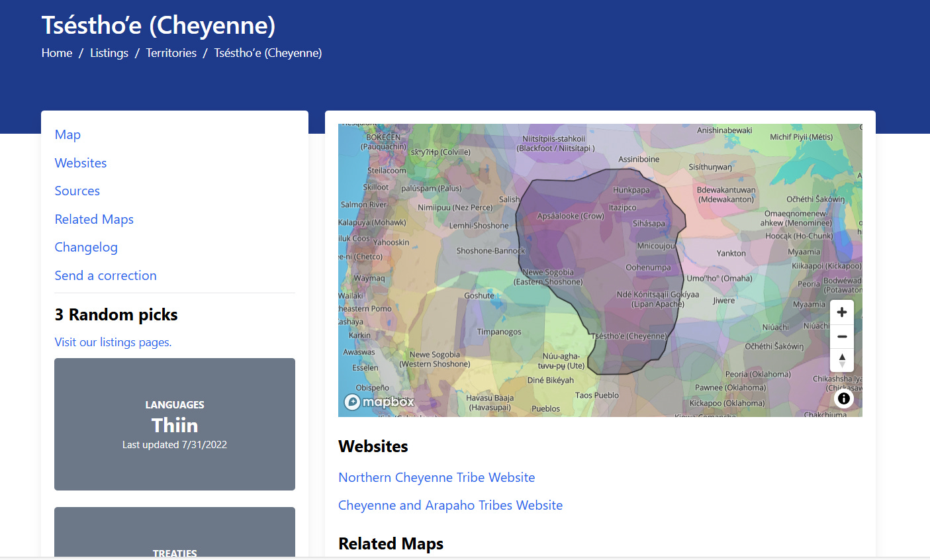This screenshot has height=560, width=930.
Task: Click Jiwere label on map
Action: (724, 301)
